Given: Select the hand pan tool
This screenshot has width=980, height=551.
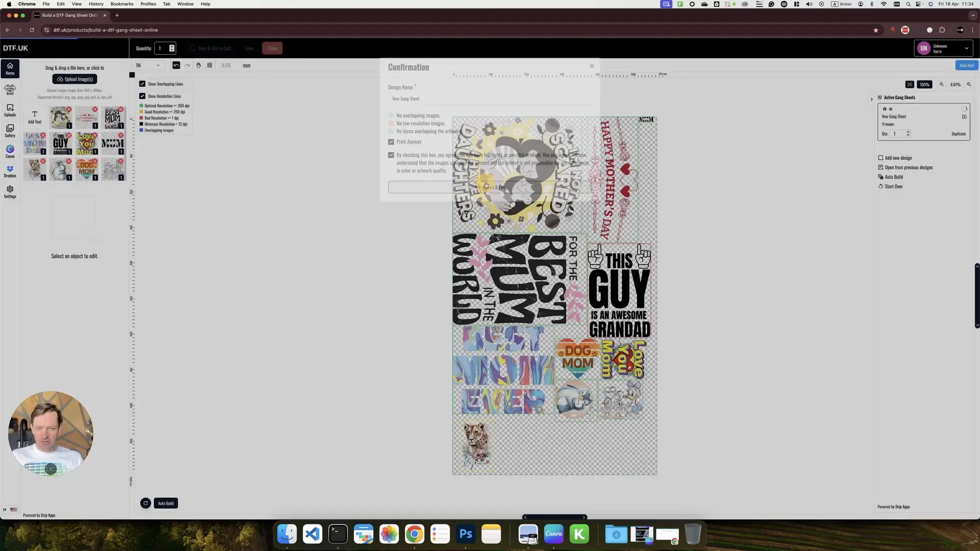Looking at the screenshot, I should point(199,65).
